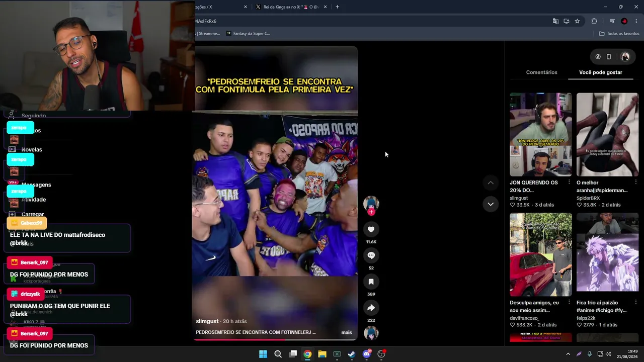Pause the main TikTok video player
Image resolution: width=644 pixels, height=362 pixels.
pos(276,193)
